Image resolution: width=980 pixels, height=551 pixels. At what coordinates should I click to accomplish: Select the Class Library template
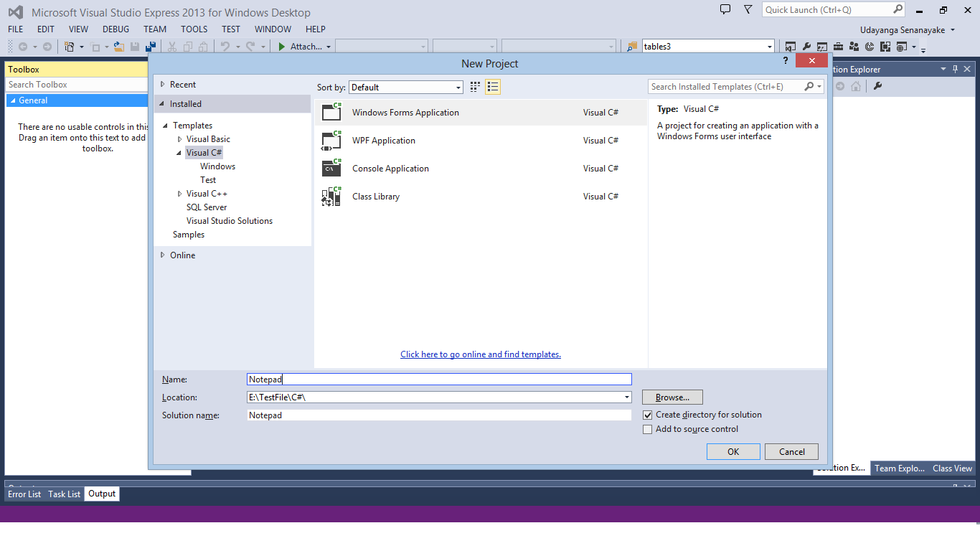pos(481,197)
